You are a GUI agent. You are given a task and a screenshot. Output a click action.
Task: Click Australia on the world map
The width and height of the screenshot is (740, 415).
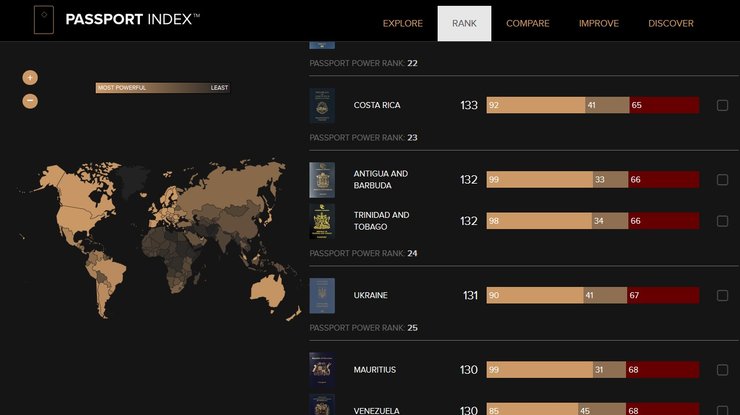266,289
